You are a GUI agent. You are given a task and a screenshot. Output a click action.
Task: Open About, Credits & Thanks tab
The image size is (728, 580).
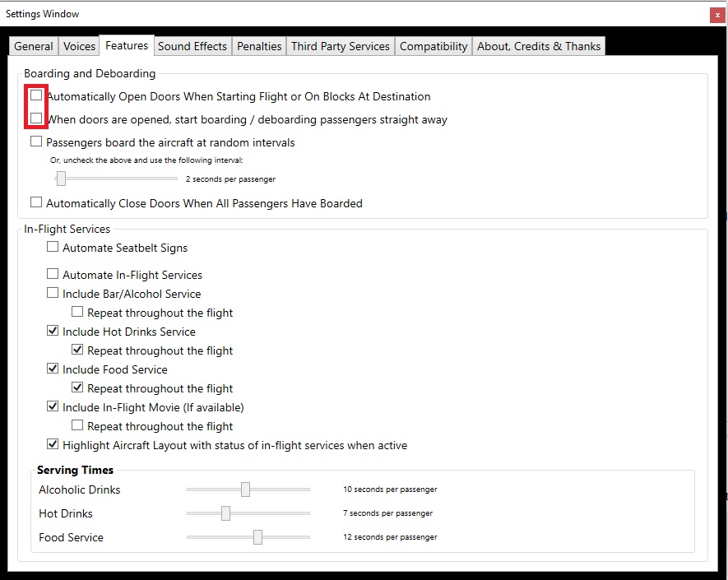[539, 46]
